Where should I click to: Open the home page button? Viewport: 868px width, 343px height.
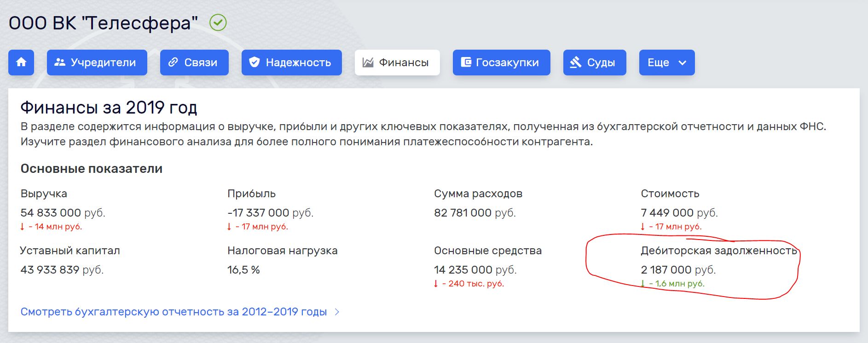(x=21, y=63)
